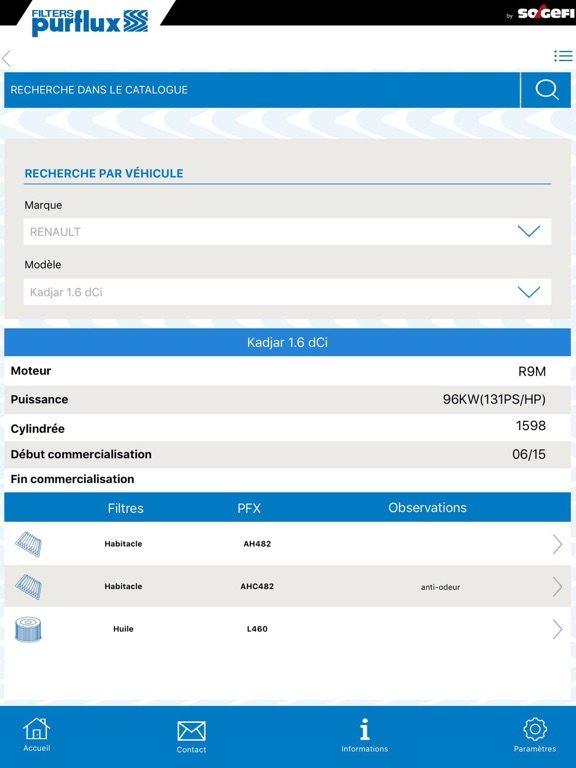Tap the back arrow icon
The width and height of the screenshot is (576, 768).
[6, 58]
